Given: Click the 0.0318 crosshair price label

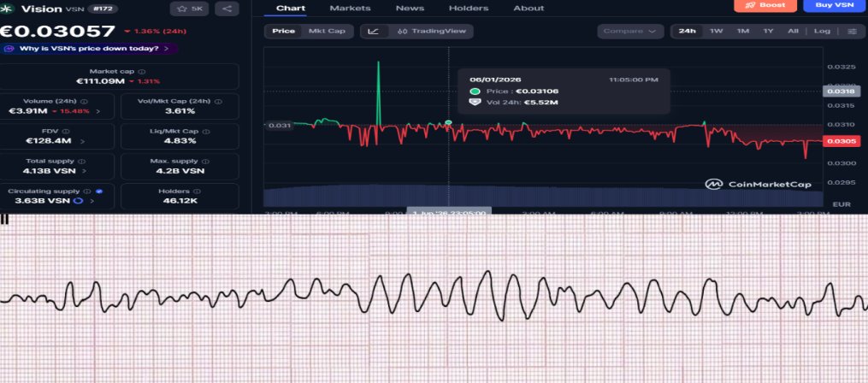Looking at the screenshot, I should 842,91.
